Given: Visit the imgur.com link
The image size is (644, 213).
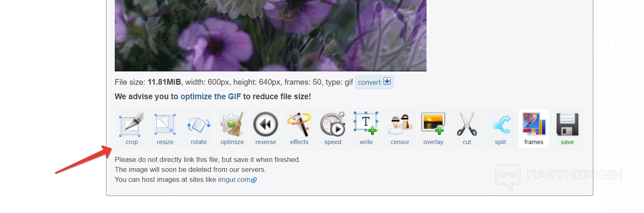Looking at the screenshot, I should [x=234, y=180].
